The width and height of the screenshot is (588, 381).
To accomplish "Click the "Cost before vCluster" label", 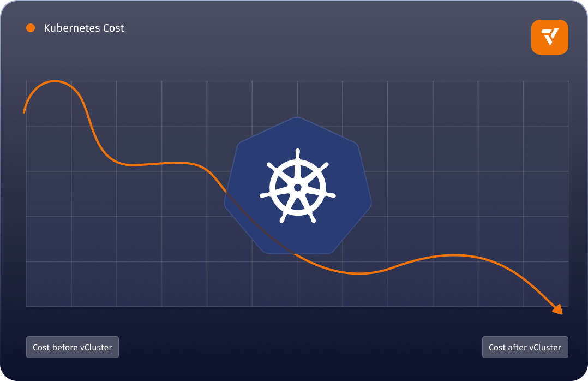I will (73, 347).
